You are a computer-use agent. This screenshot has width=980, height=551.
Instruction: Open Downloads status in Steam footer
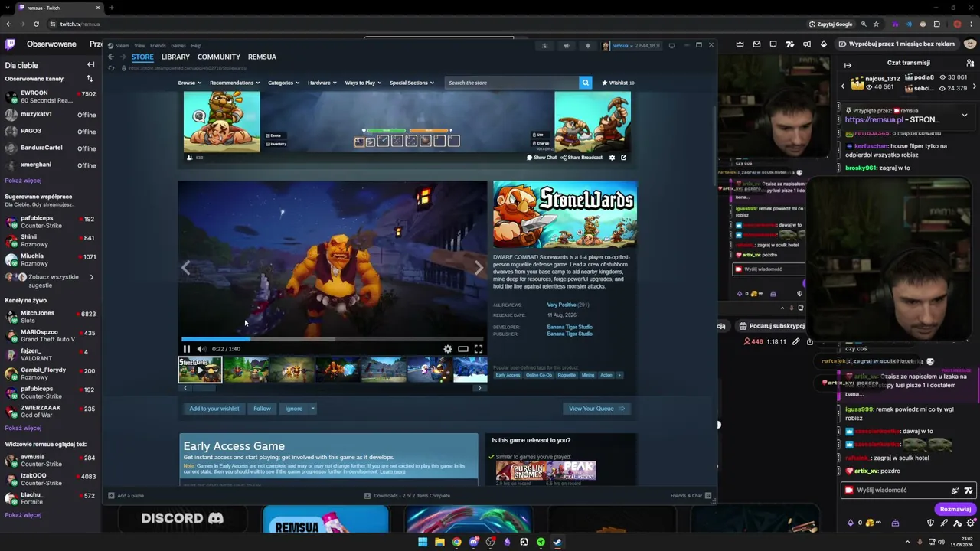[408, 496]
